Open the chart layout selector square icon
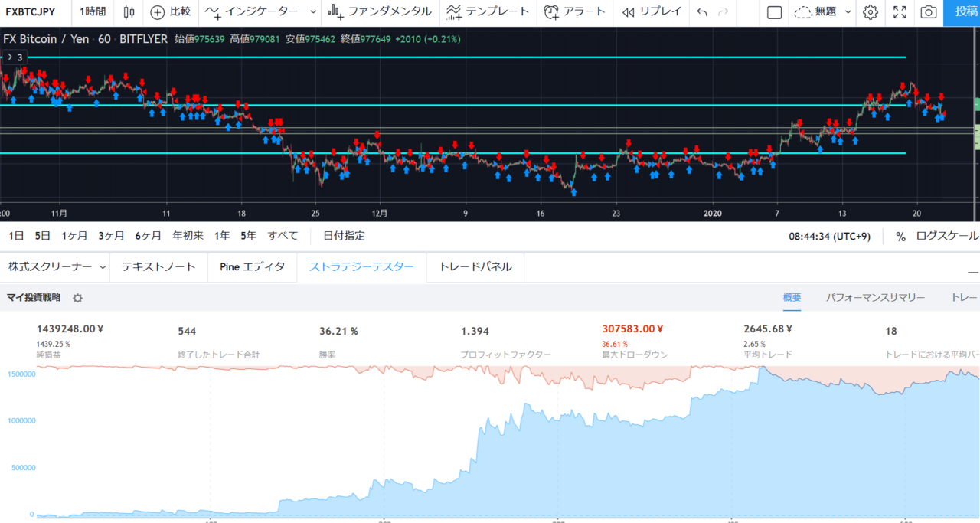This screenshot has height=523, width=980. 774,12
